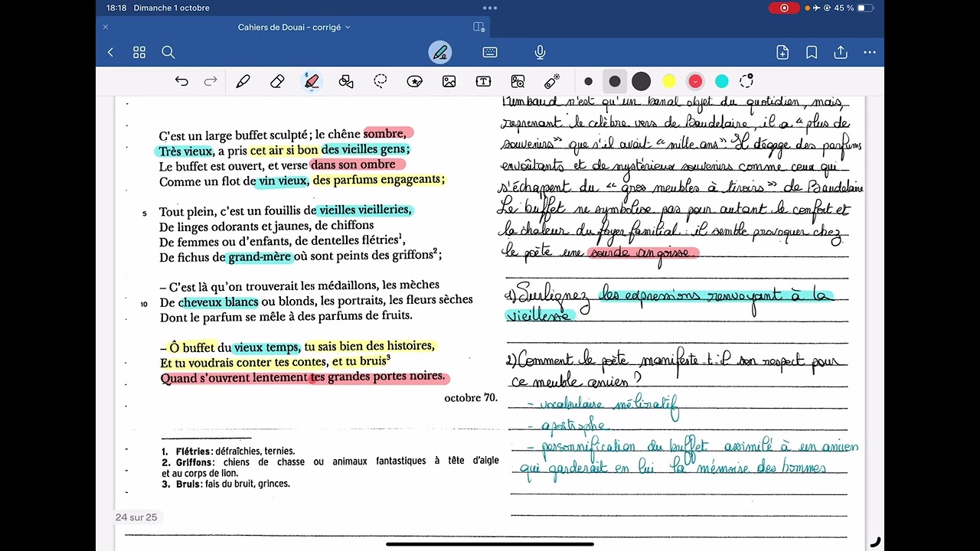Open the page thumbnails grid view

click(139, 52)
